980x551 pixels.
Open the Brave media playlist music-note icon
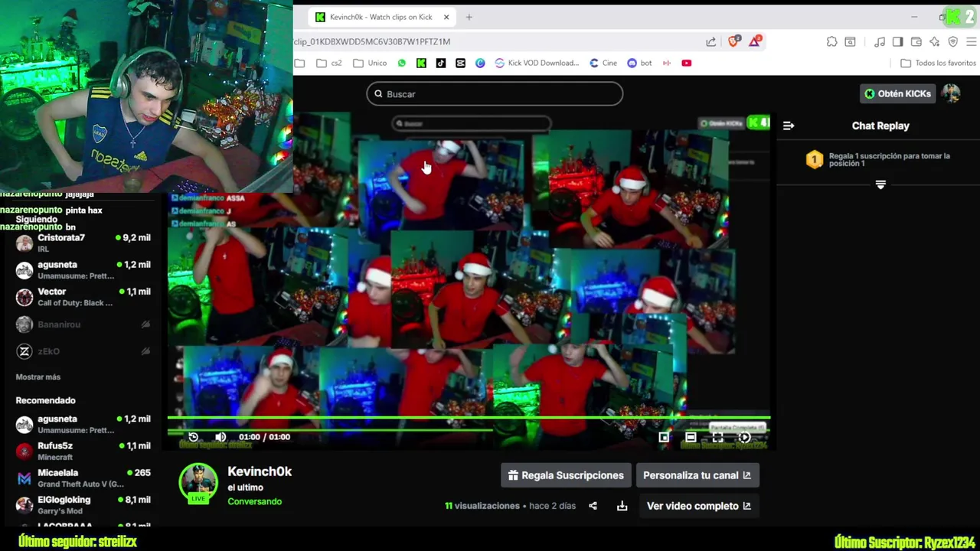tap(880, 41)
